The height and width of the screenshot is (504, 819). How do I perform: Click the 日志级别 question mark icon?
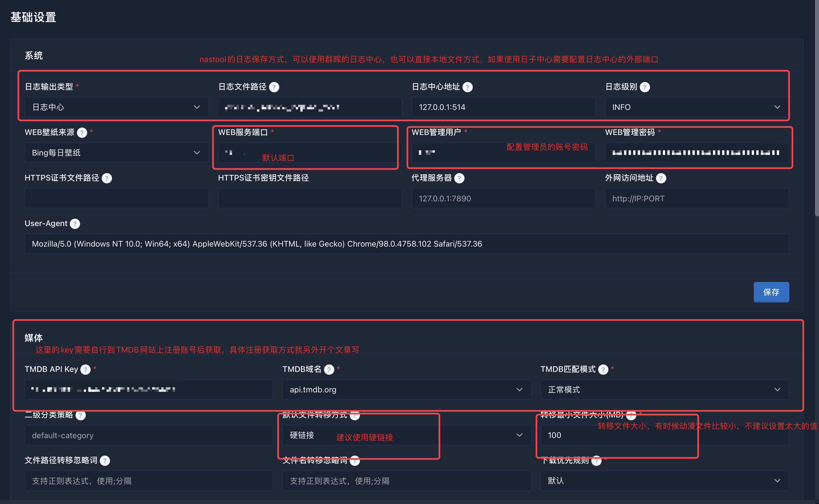[x=645, y=87]
